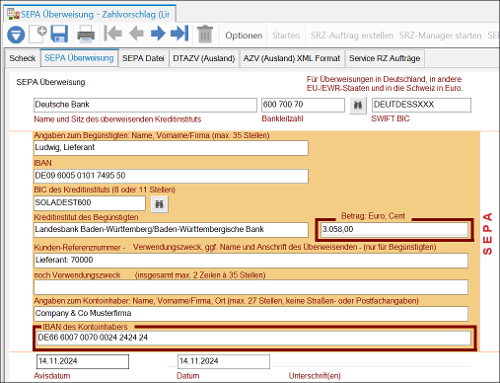Click the IBAN des Kontoinhabers field
Screen dimensions: 500x383
coord(254,338)
